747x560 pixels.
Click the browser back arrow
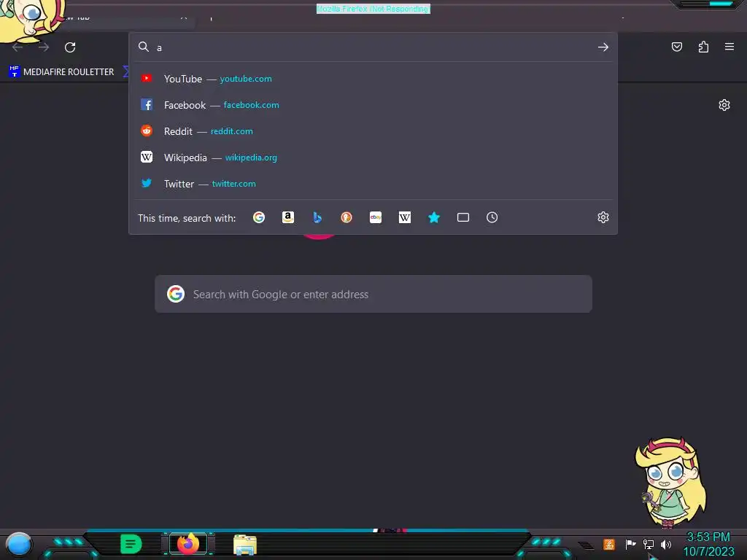(18, 47)
